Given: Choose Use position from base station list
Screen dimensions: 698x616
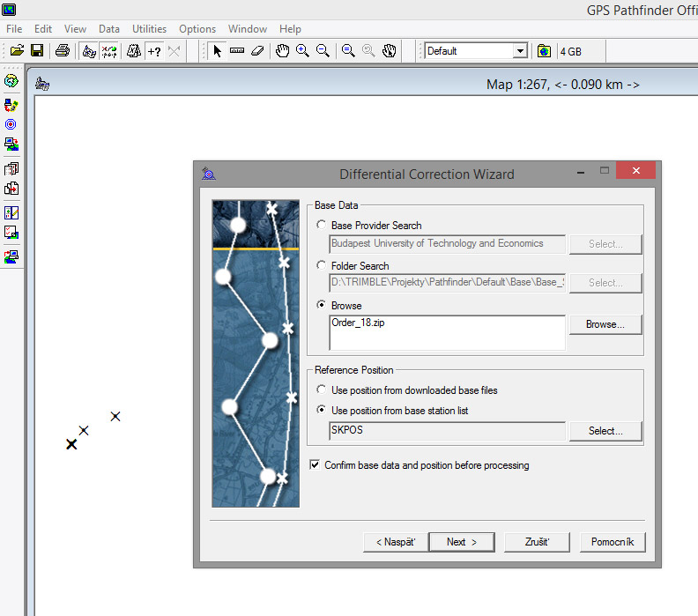Looking at the screenshot, I should 321,410.
